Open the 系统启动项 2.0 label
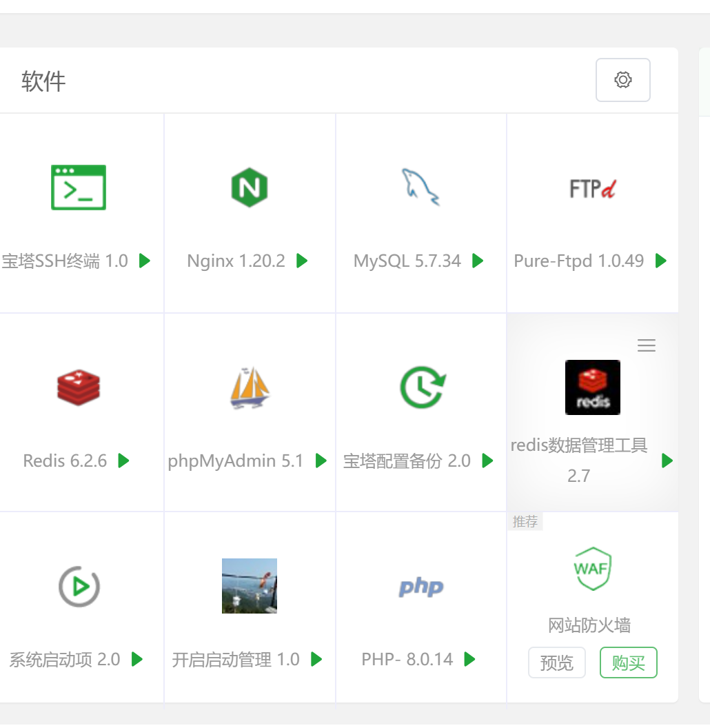 click(65, 659)
